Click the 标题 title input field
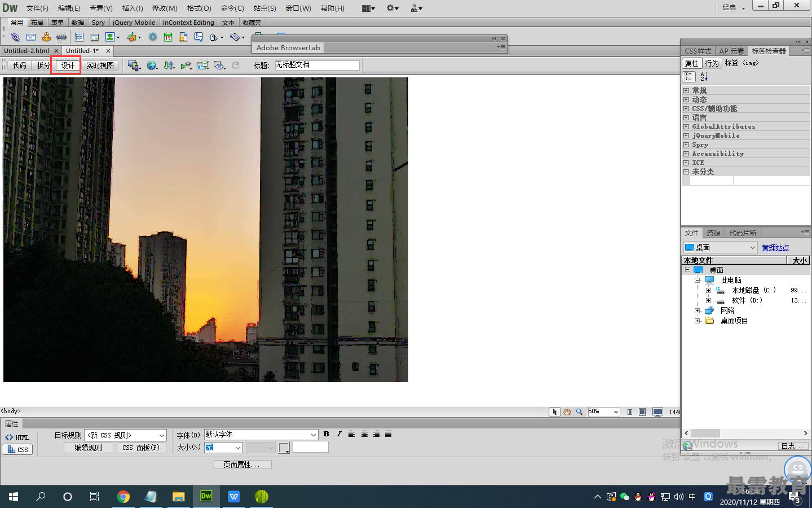 point(317,65)
